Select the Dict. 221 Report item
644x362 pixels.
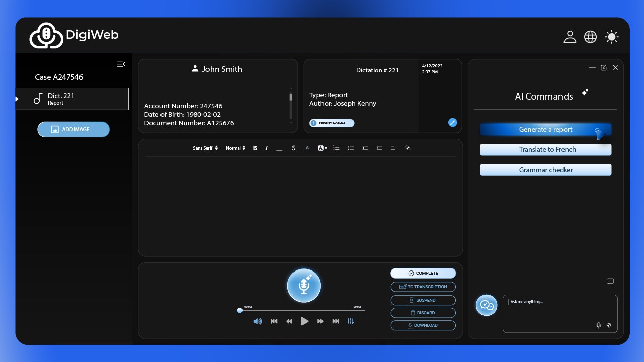coord(72,99)
